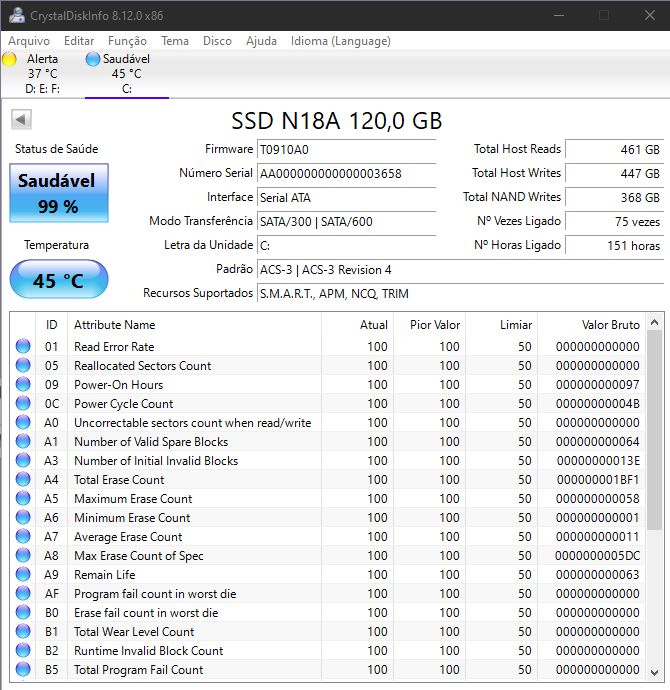This screenshot has height=690, width=670.
Task: Click the scroll down arrow of attribute list
Action: coord(655,672)
